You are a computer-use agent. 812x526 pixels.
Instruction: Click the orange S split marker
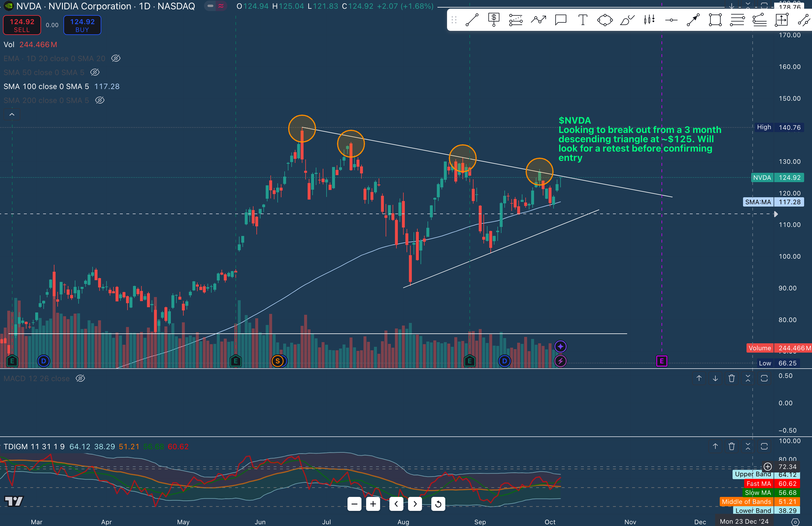pyautogui.click(x=277, y=361)
